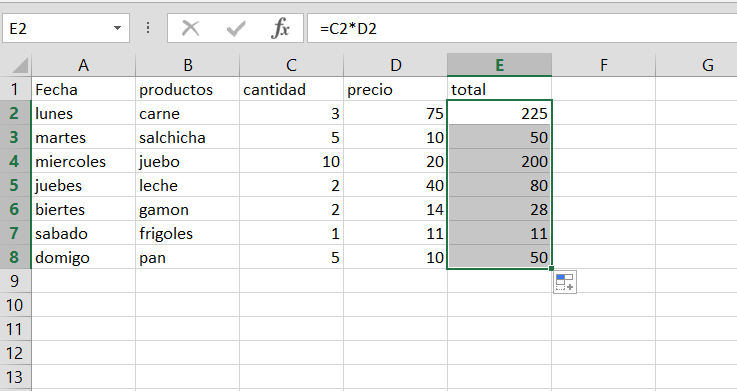The image size is (737, 391).
Task: Click the fill handle of the selection
Action: pyautogui.click(x=551, y=269)
